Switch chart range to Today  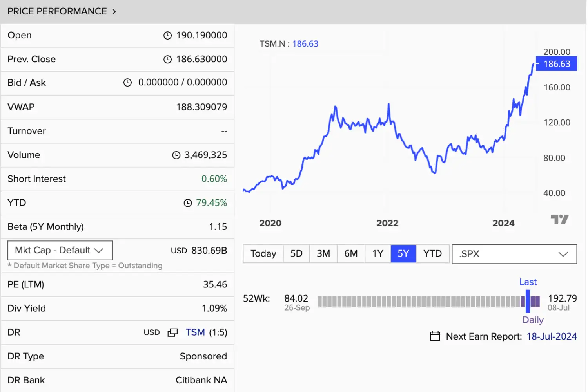pyautogui.click(x=263, y=254)
